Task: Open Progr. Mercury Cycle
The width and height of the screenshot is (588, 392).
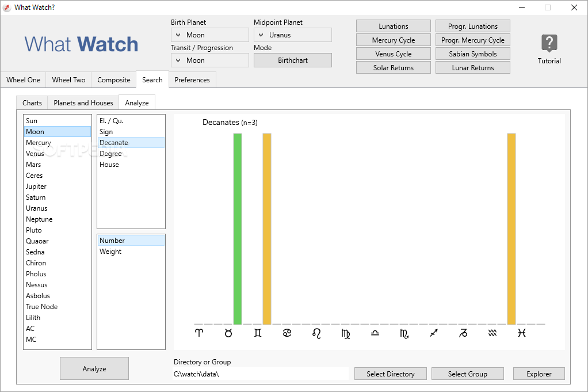Action: coord(473,40)
